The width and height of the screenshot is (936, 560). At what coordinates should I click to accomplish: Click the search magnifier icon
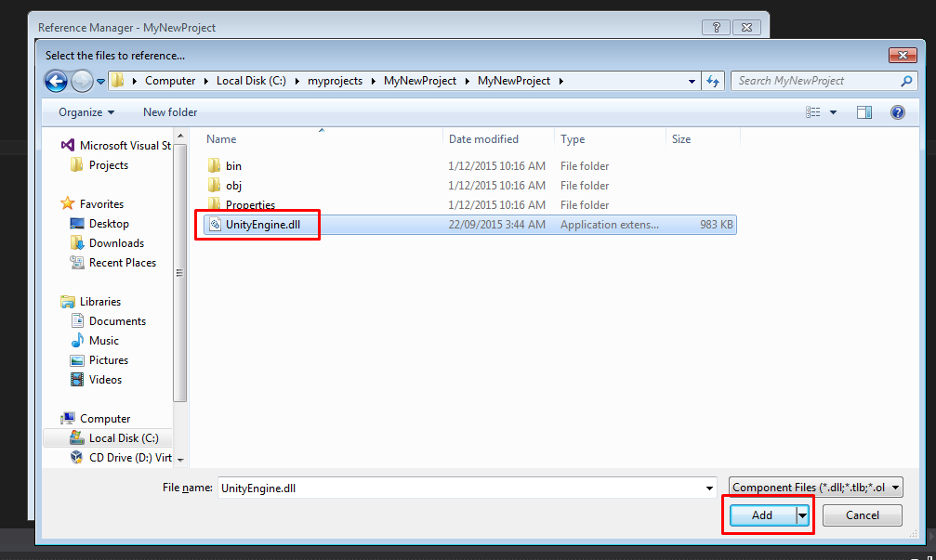(x=906, y=81)
